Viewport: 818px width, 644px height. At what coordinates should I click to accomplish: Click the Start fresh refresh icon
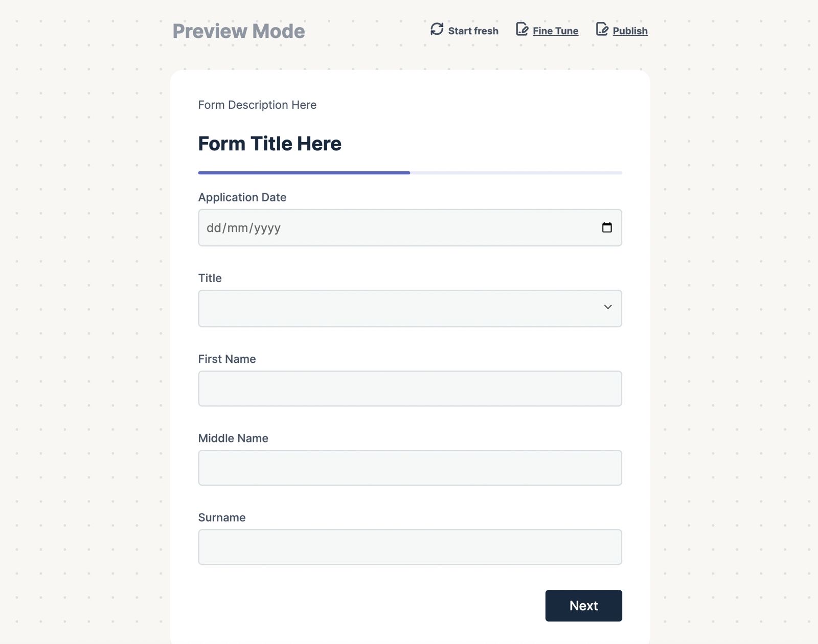coord(437,30)
